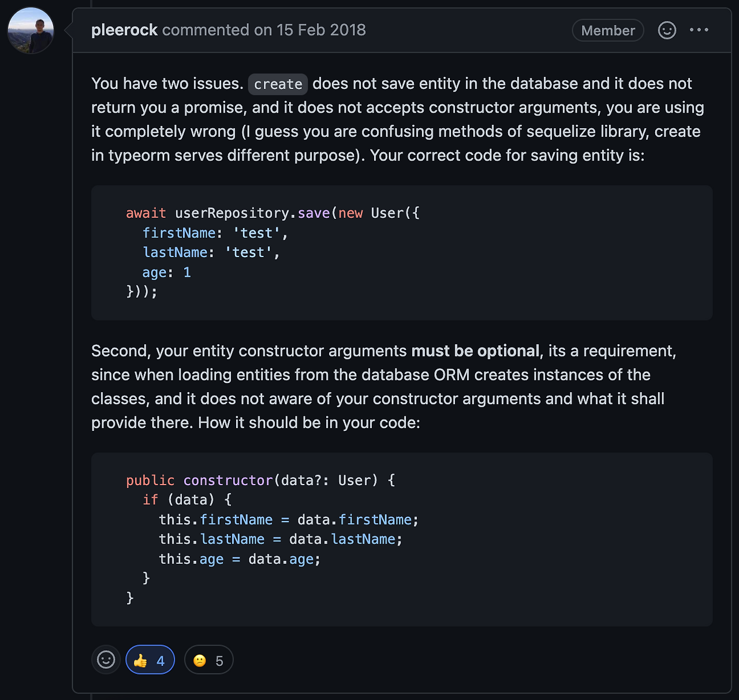
Task: Click the thumbs up count 4
Action: tap(161, 661)
